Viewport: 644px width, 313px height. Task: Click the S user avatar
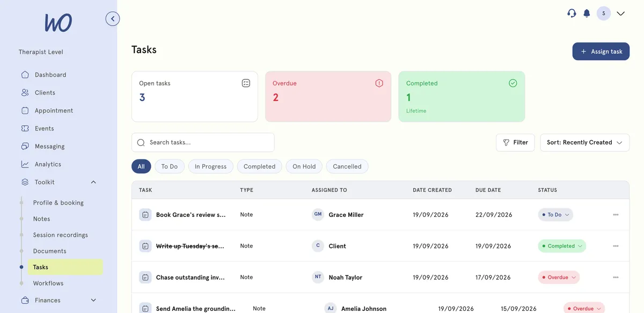[604, 13]
